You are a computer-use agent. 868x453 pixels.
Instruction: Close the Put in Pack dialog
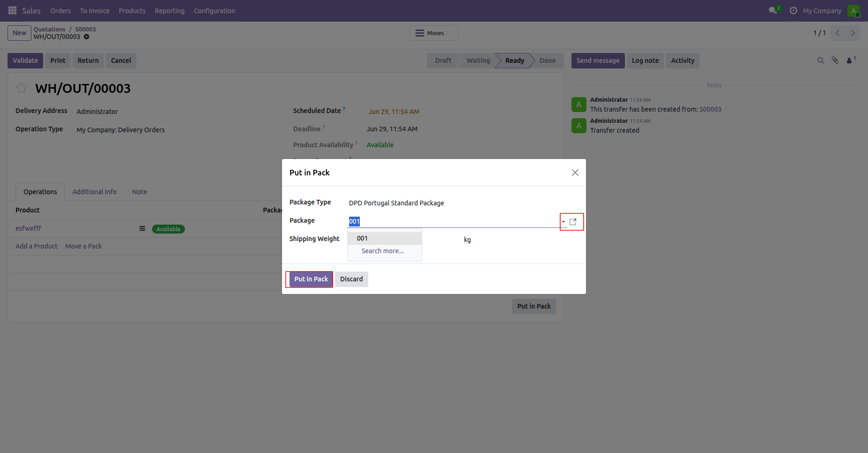click(x=575, y=173)
